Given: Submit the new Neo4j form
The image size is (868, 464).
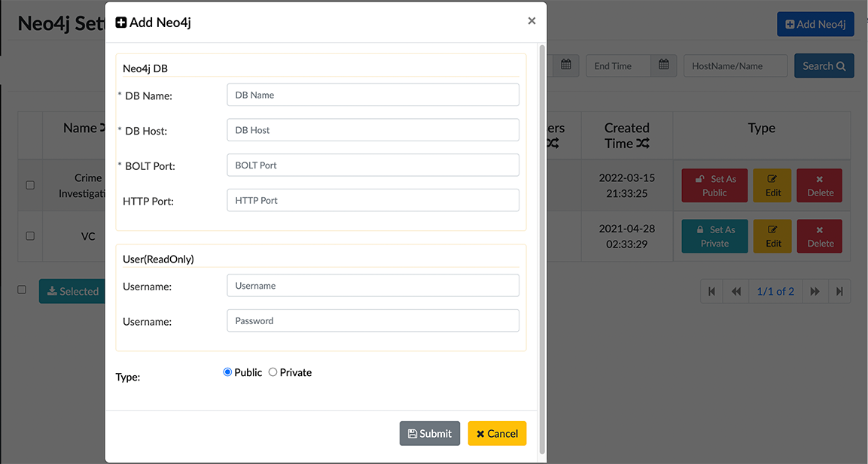Looking at the screenshot, I should (429, 433).
